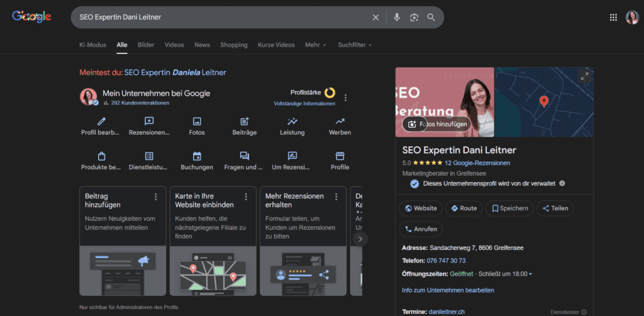Open options on Mehr Rezensionen card
The image size is (644, 316).
[336, 197]
